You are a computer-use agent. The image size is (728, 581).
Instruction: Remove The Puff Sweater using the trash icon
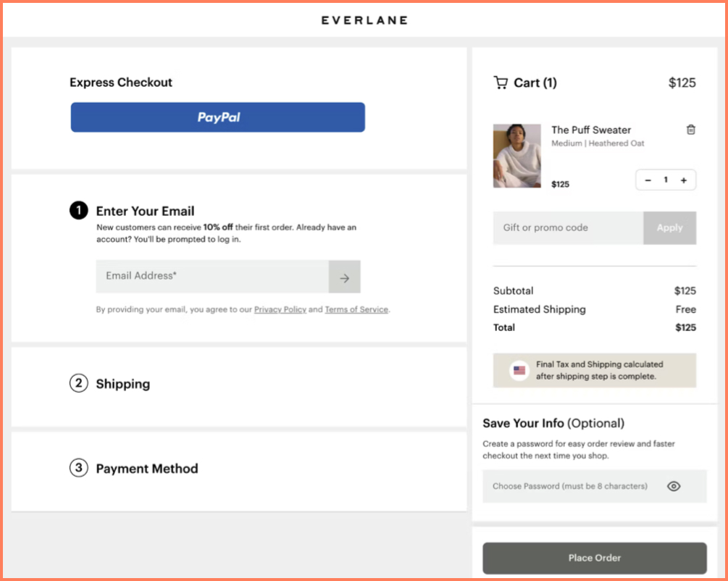pos(690,130)
